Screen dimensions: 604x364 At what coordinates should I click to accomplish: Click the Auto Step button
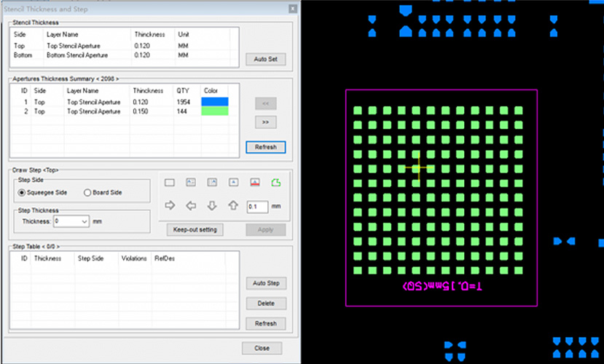pyautogui.click(x=265, y=283)
